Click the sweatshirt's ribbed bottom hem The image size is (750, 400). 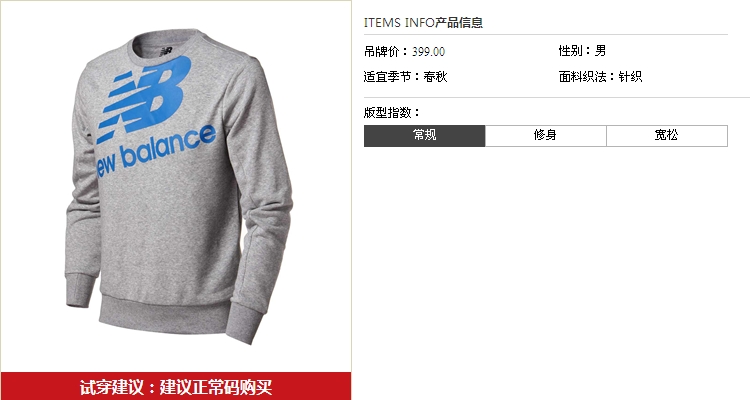click(x=165, y=316)
